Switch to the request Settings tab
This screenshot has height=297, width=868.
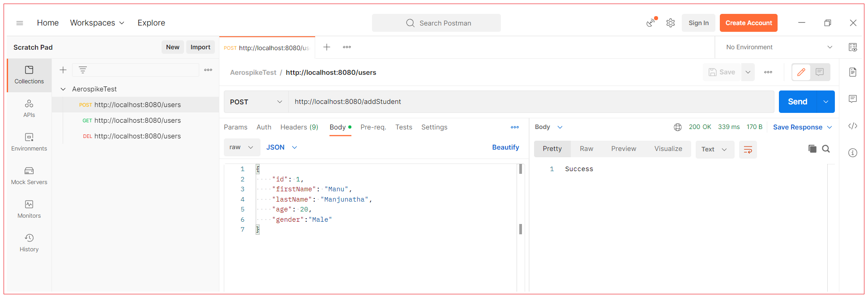pos(434,127)
